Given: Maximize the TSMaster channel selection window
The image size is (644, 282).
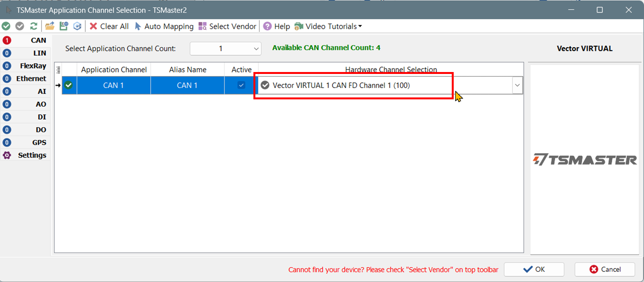Looking at the screenshot, I should [x=600, y=10].
